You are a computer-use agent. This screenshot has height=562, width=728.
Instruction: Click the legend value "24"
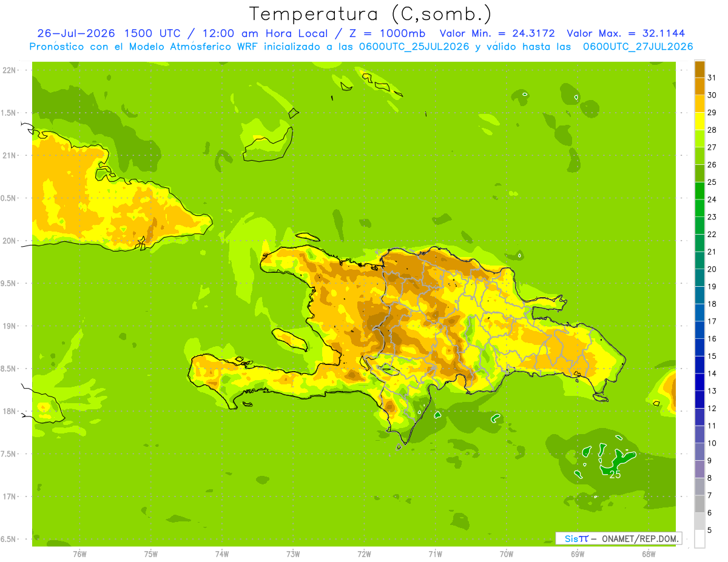pos(712,199)
